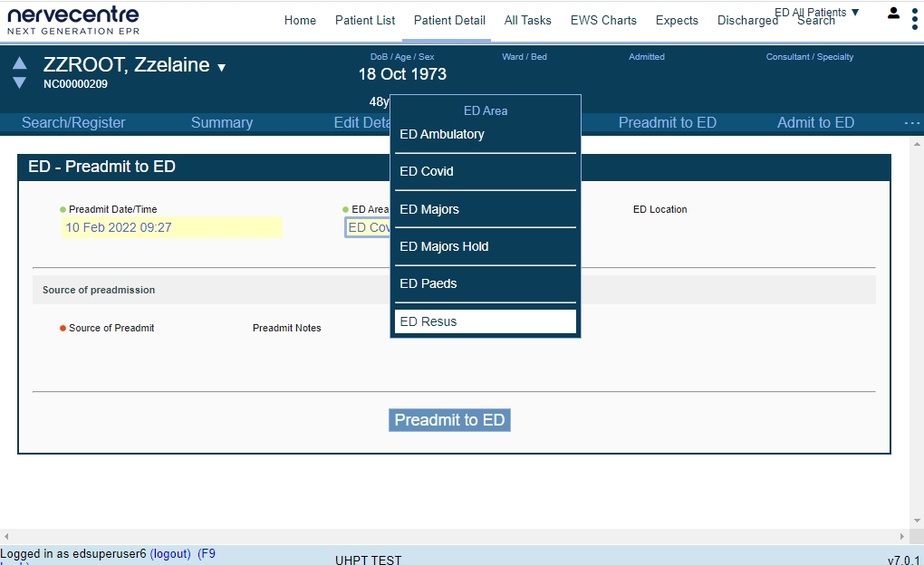Click the Preadmit Notes label
This screenshot has width=924, height=565.
click(x=287, y=328)
